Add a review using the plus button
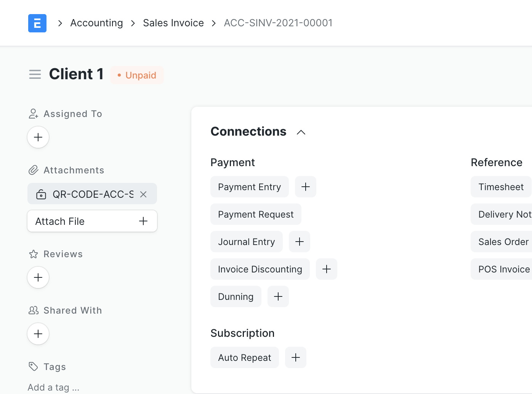532x394 pixels. 38,277
